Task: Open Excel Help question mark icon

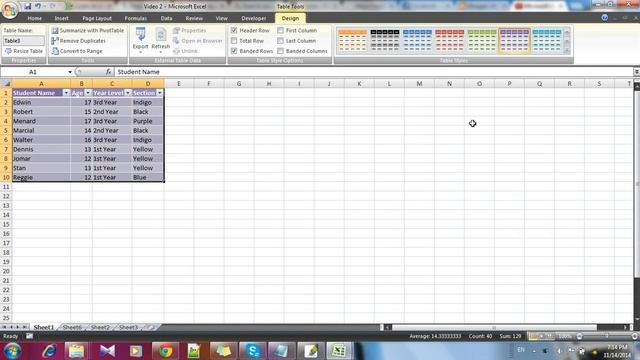Action: (x=605, y=18)
